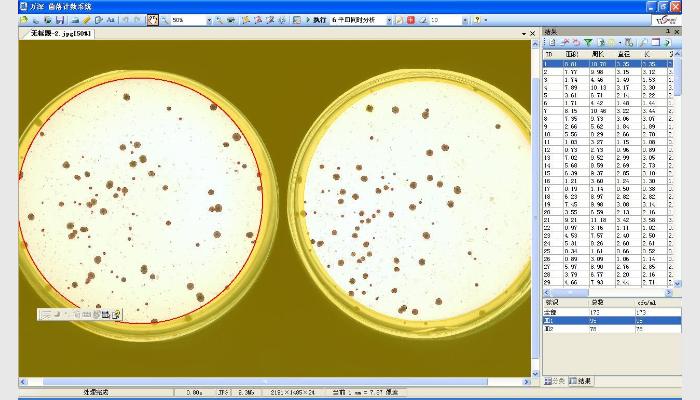Image resolution: width=700 pixels, height=400 pixels.
Task: Click the green filter funnel icon
Action: [589, 43]
